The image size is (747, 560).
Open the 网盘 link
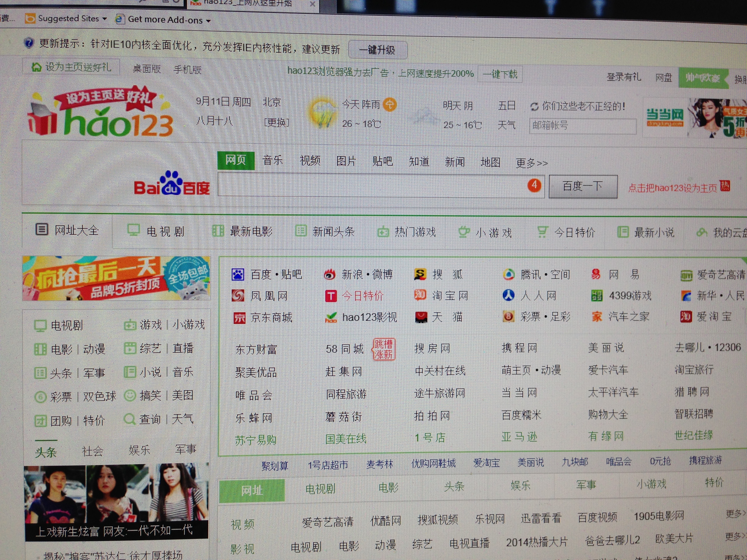[664, 78]
